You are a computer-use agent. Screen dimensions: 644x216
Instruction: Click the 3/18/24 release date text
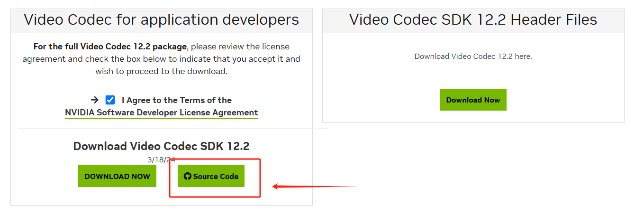pyautogui.click(x=162, y=160)
